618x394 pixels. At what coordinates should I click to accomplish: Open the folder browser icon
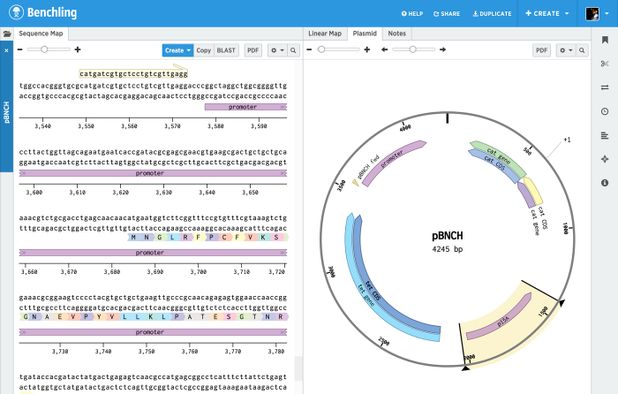coord(7,34)
